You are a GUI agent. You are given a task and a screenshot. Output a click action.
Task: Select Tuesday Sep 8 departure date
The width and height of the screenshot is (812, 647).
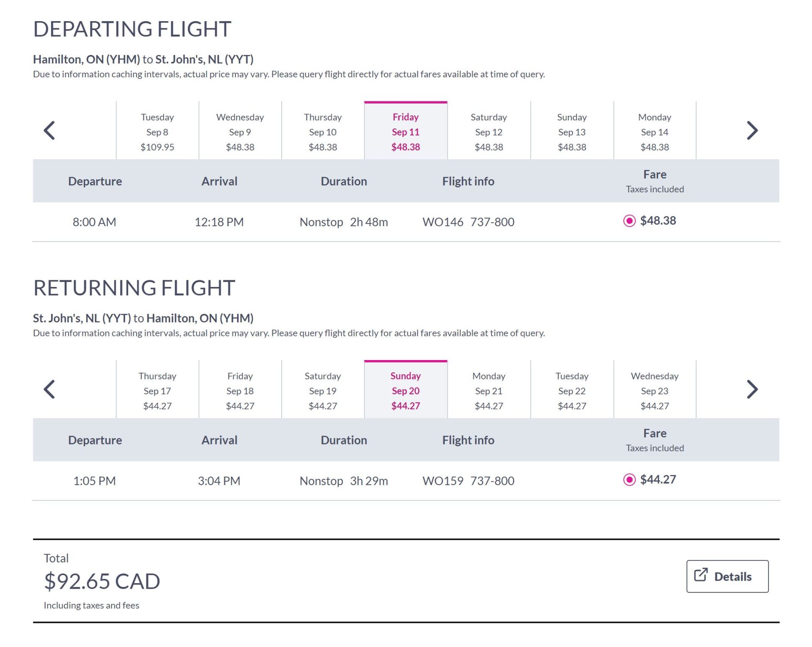point(157,131)
